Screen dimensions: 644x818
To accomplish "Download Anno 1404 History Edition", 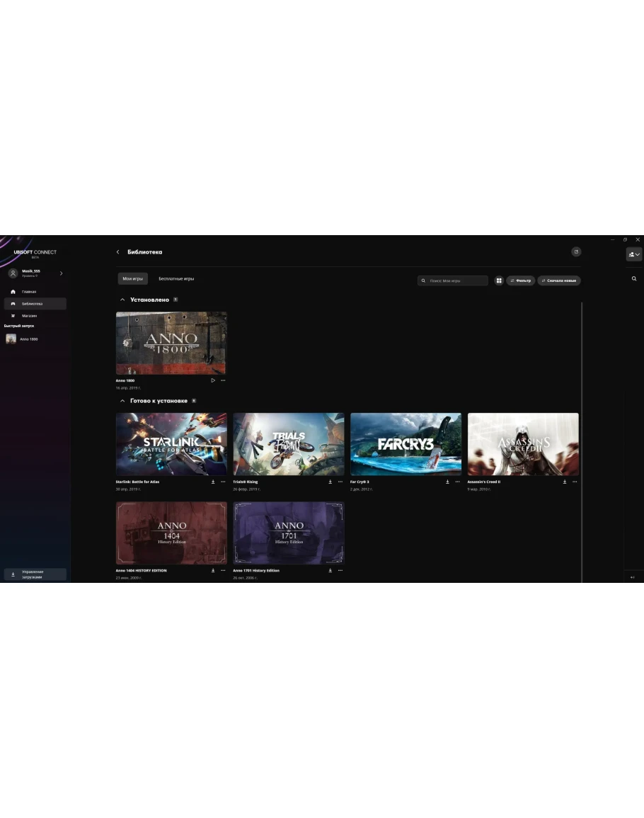I will pos(213,571).
